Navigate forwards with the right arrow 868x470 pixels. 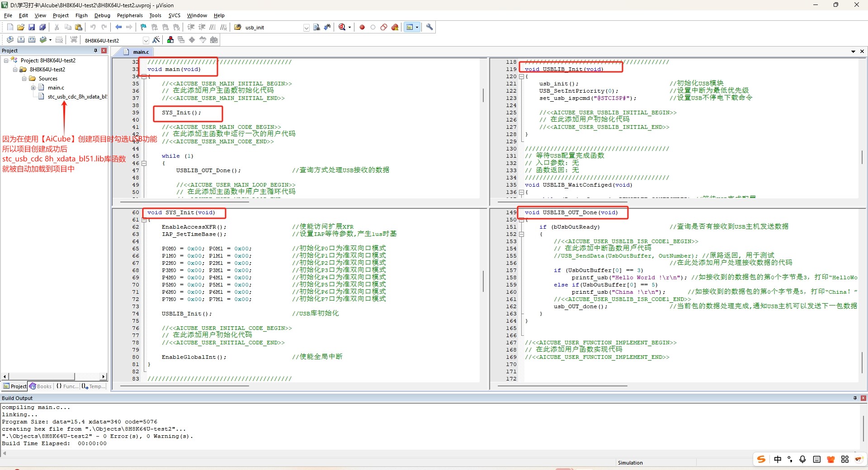pyautogui.click(x=129, y=27)
